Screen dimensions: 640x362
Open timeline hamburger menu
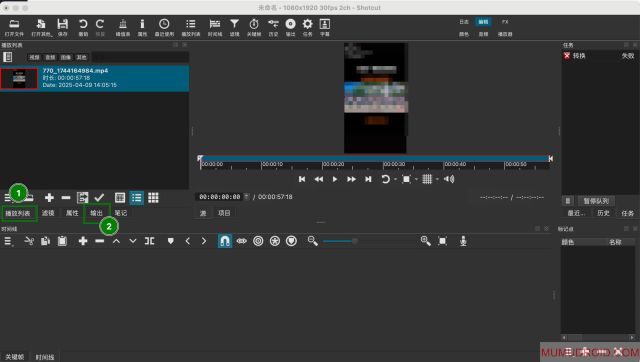8,241
